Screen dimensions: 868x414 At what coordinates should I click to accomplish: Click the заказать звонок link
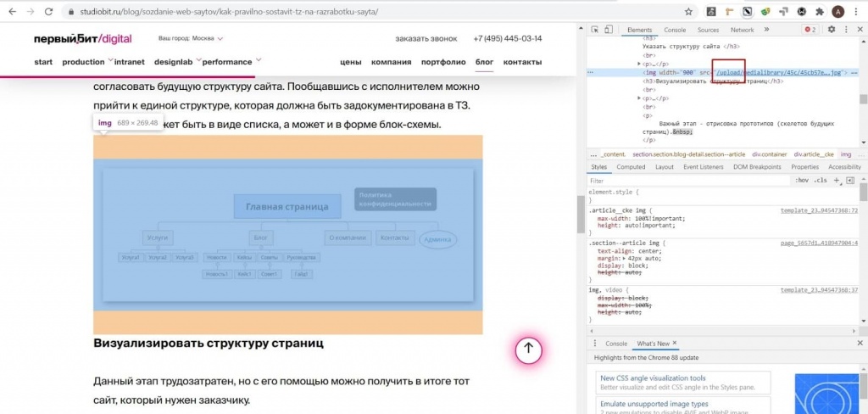(x=426, y=39)
